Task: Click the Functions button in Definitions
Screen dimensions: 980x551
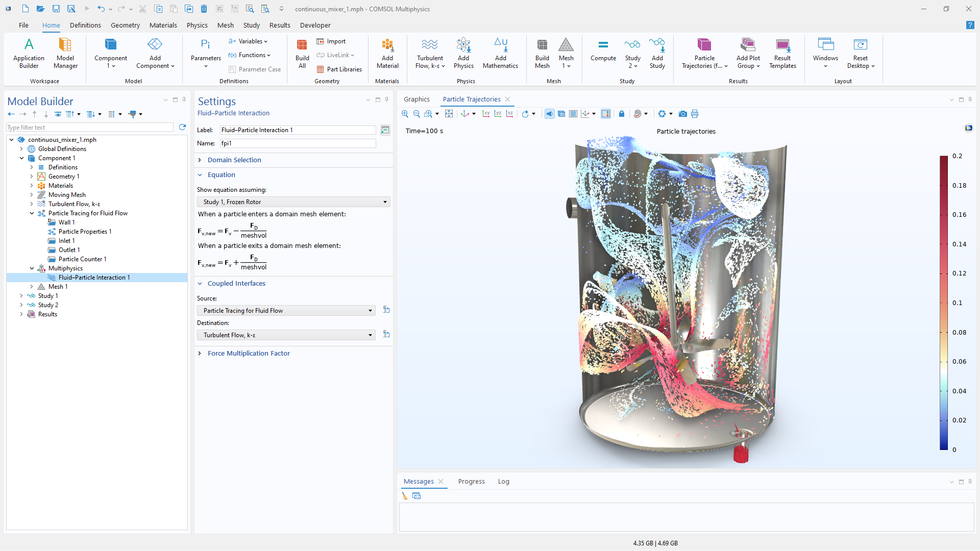Action: pyautogui.click(x=249, y=55)
